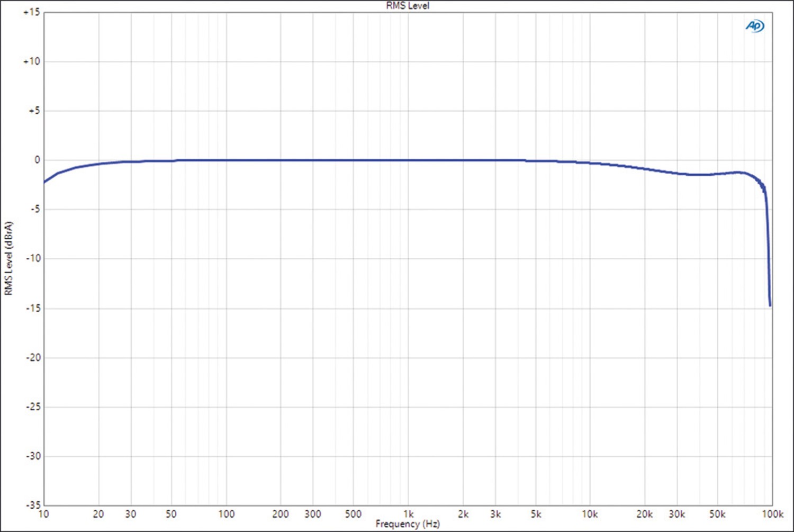Click the "50" frequency tick label
794x532 pixels.
coord(171,514)
